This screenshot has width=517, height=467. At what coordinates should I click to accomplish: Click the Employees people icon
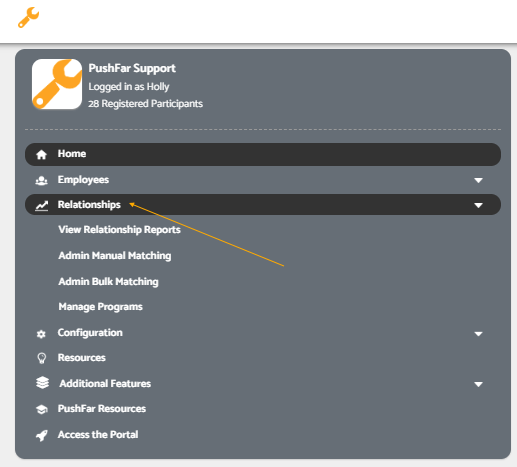click(41, 180)
